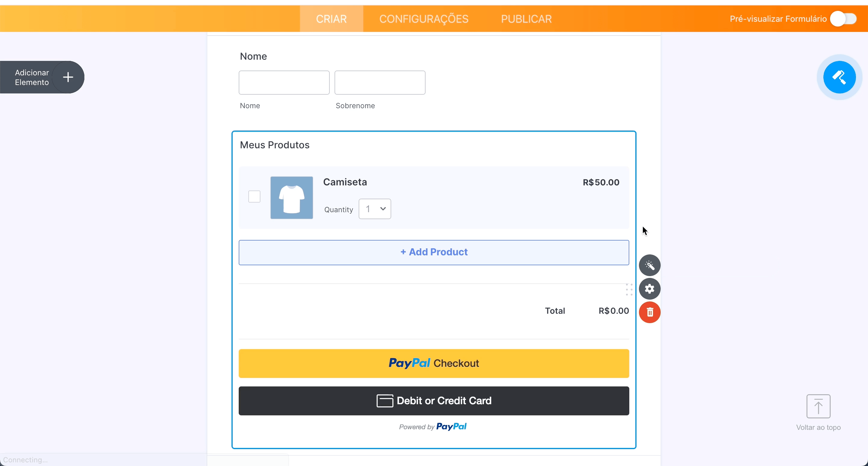Select the CRIAR tab
The width and height of the screenshot is (868, 466).
331,19
